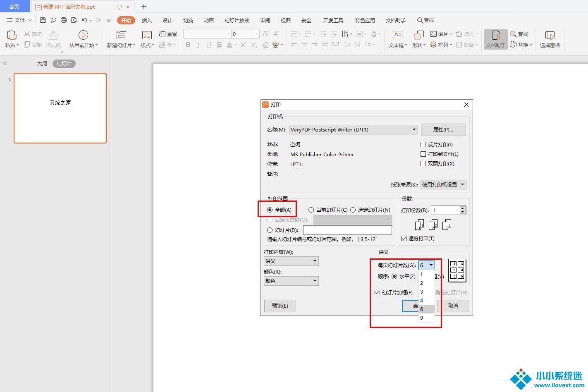Click the Save icon in quick access bar
The height and width of the screenshot is (392, 588).
tap(43, 20)
